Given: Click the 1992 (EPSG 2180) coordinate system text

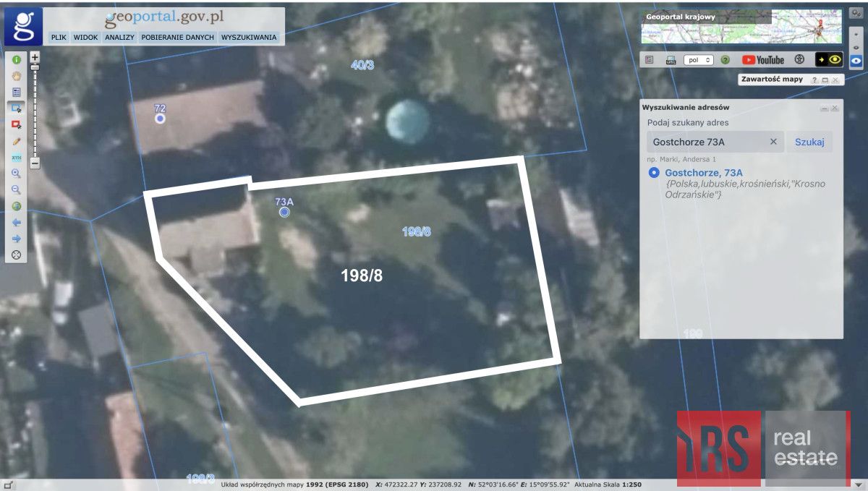Looking at the screenshot, I should 336,484.
